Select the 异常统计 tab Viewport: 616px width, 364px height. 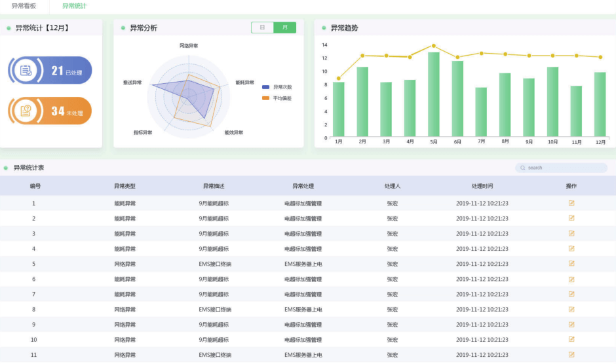point(74,6)
